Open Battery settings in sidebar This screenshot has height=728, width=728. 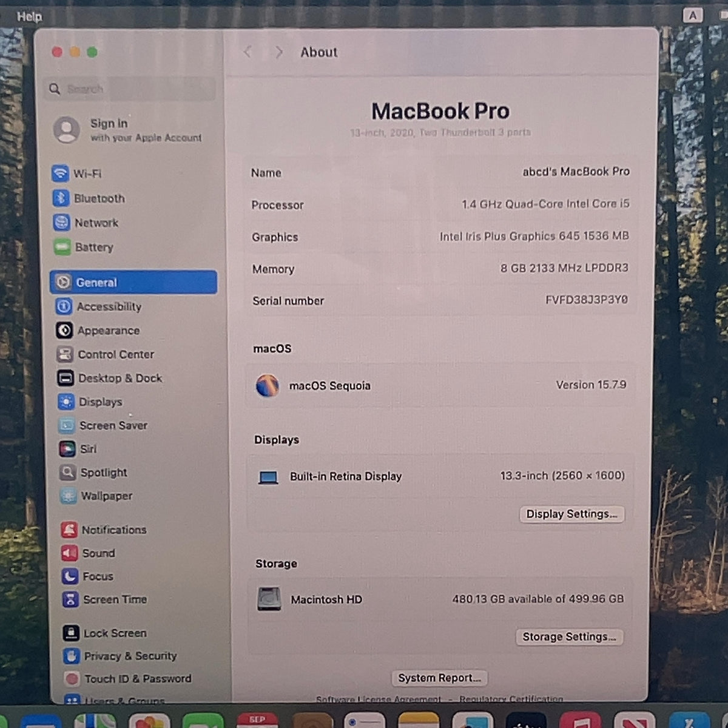pos(84,247)
